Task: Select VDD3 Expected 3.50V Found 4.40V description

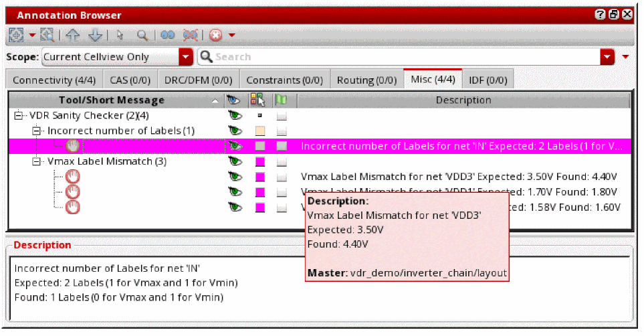Action: [459, 177]
